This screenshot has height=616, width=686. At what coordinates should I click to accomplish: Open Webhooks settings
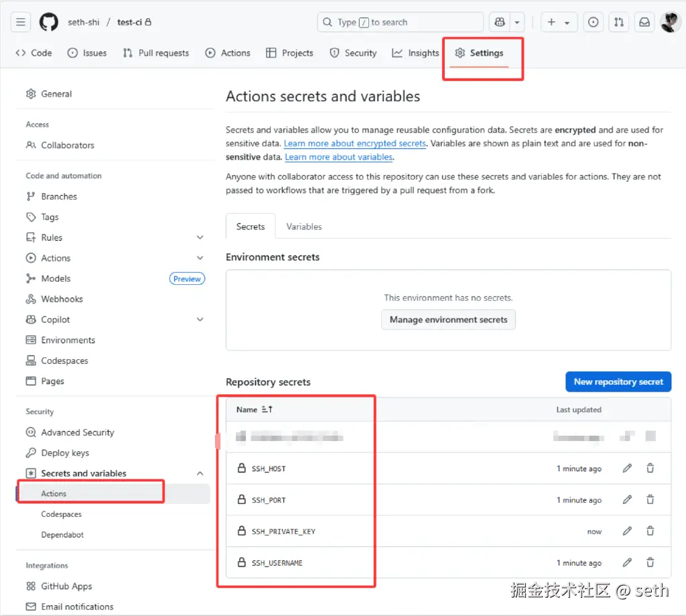(54, 299)
